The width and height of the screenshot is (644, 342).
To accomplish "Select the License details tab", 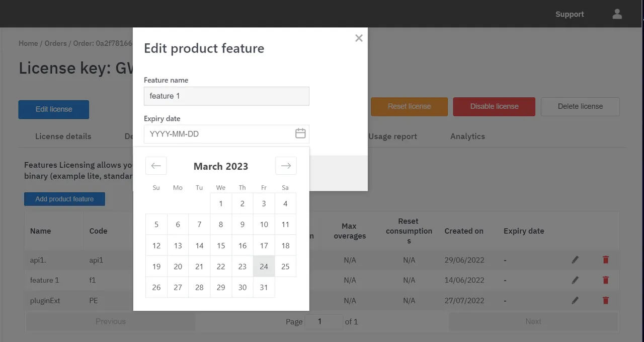I will tap(63, 136).
